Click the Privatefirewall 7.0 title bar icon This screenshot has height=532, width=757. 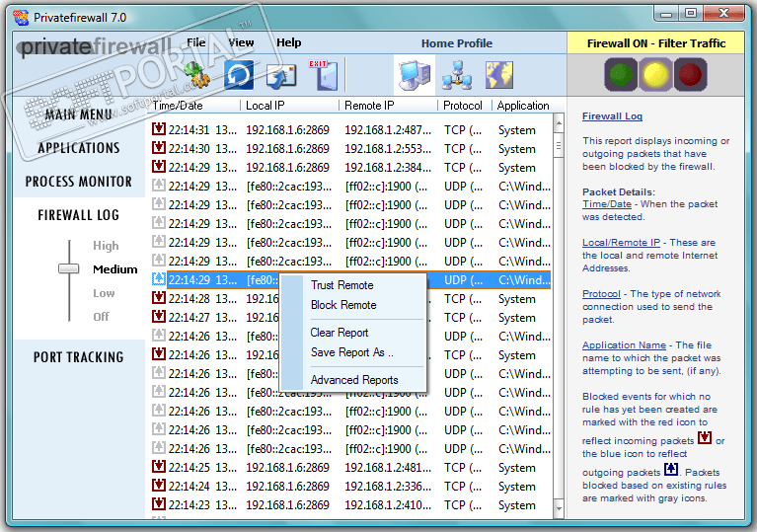22,18
